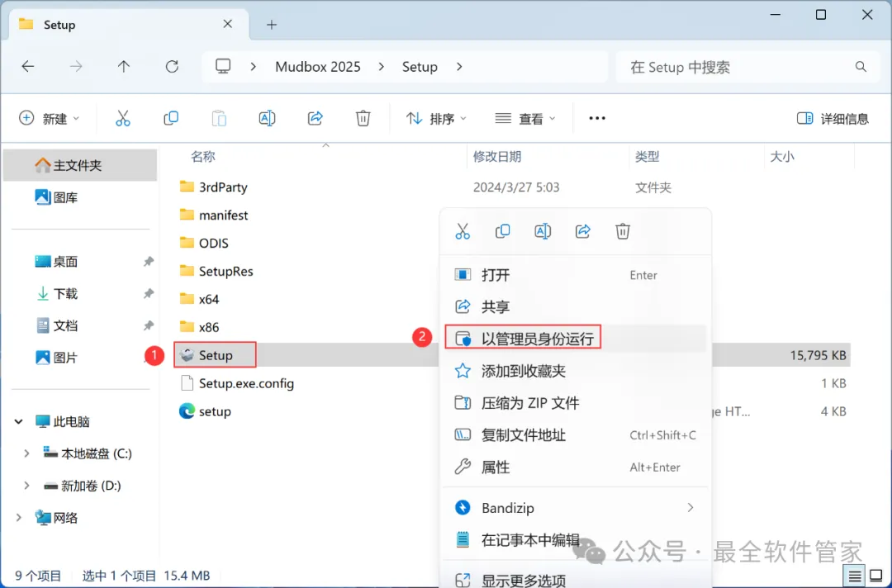Click the Delete icon in the context menu

click(x=623, y=231)
